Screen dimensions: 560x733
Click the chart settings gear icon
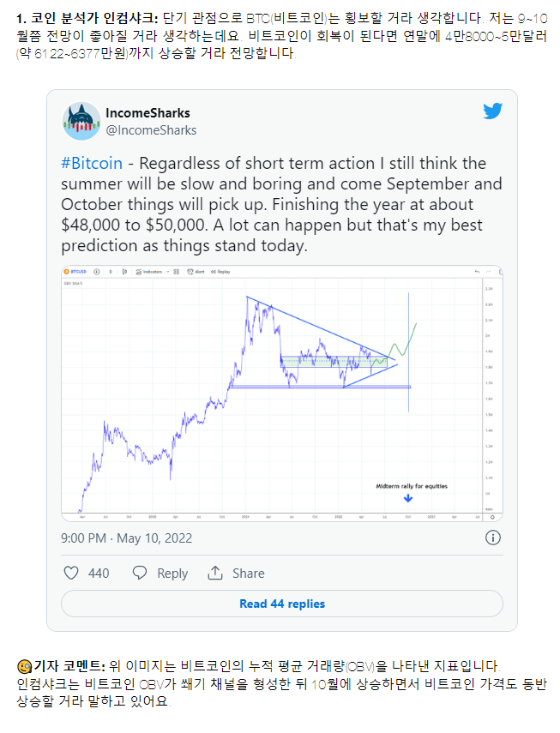tap(492, 517)
